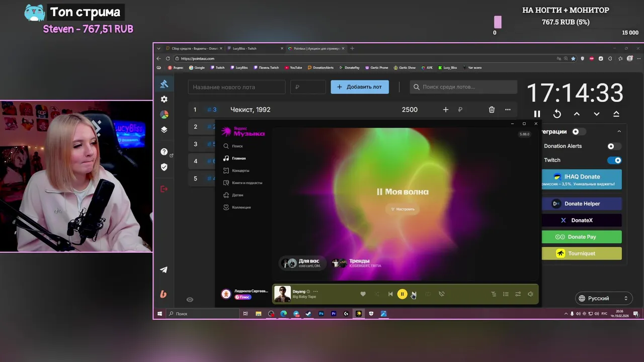Screen dimensions: 644x362
Task: Click the IHAQ Donate button
Action: point(582,179)
